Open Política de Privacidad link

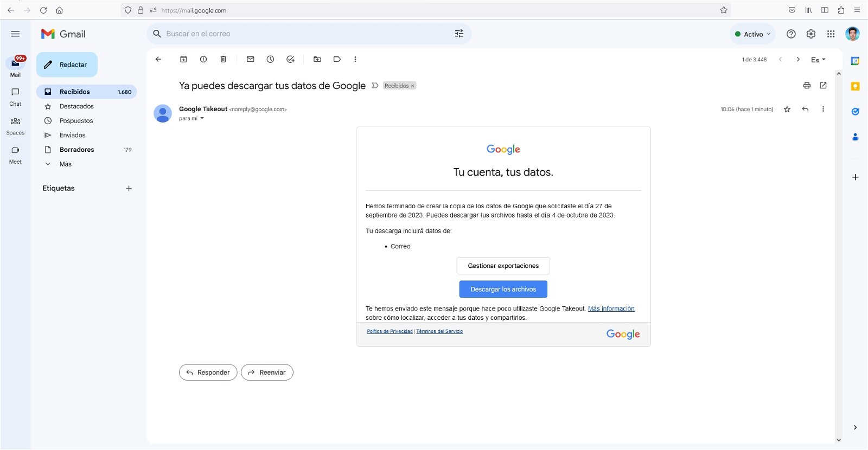(390, 331)
